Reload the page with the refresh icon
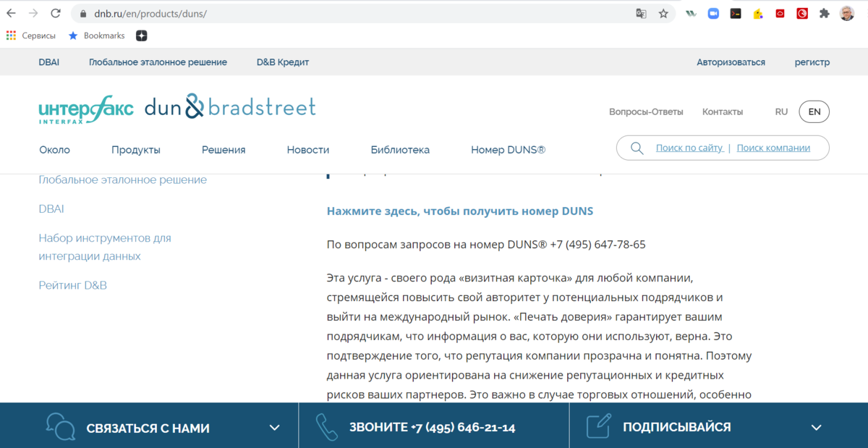This screenshot has height=448, width=868. (x=56, y=14)
